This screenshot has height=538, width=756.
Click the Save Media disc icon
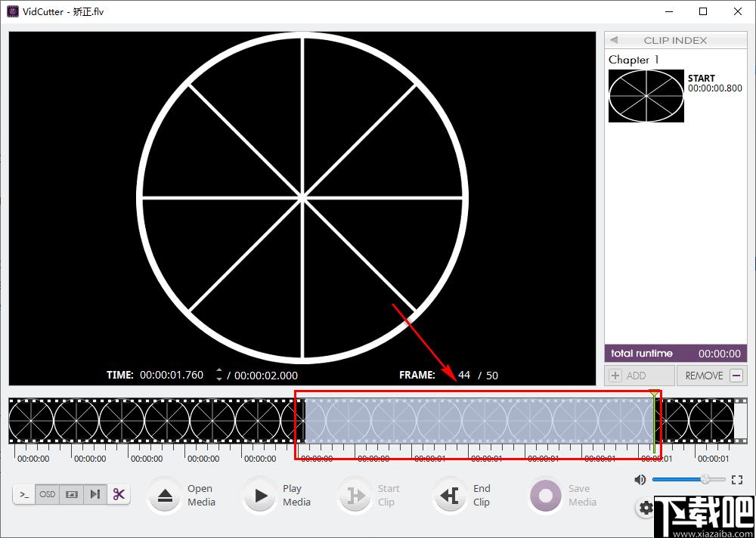545,495
